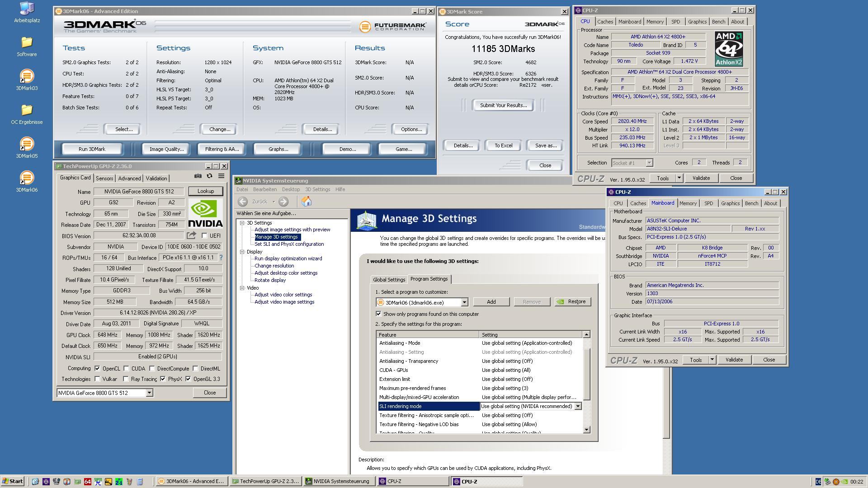This screenshot has width=868, height=488.
Task: Click the Submit Your Results button
Action: [x=503, y=105]
